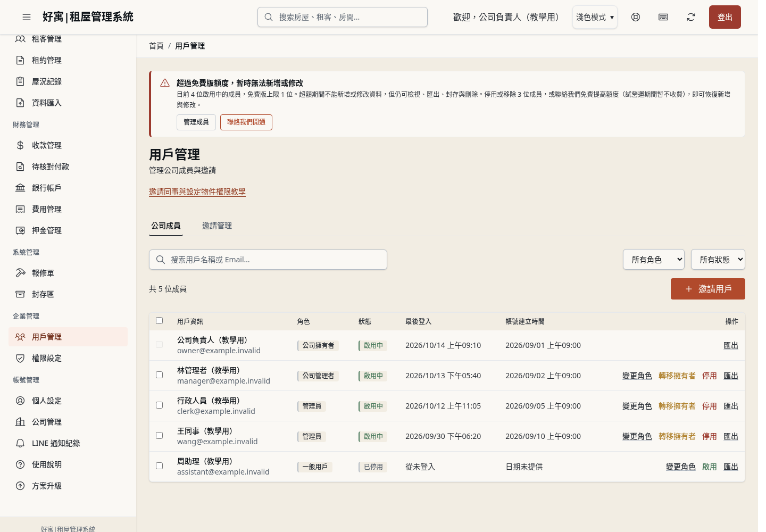Image resolution: width=766 pixels, height=532 pixels.
Task: Click 啟用 for 周助理
Action: point(710,467)
